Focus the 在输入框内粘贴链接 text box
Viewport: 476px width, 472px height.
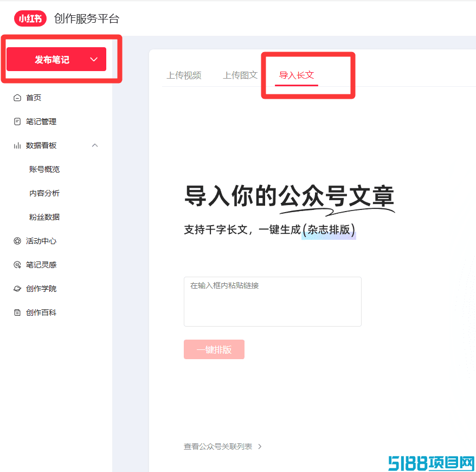pos(273,302)
